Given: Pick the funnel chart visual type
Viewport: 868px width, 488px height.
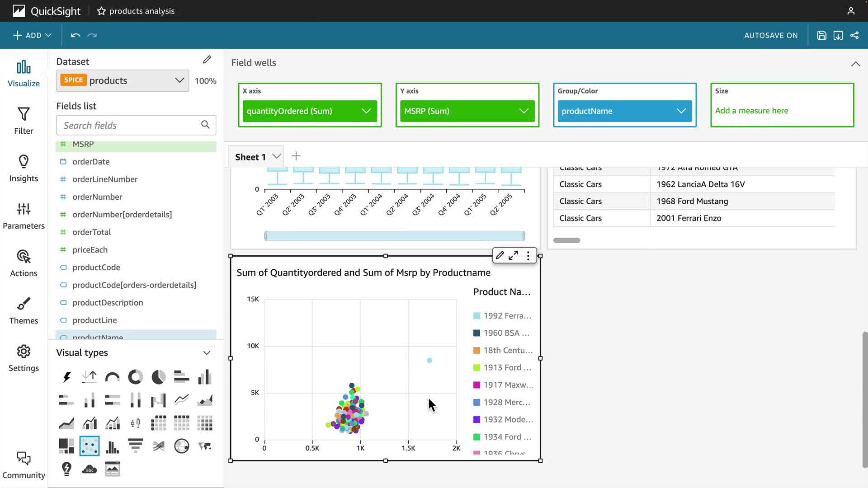Looking at the screenshot, I should pos(135,446).
